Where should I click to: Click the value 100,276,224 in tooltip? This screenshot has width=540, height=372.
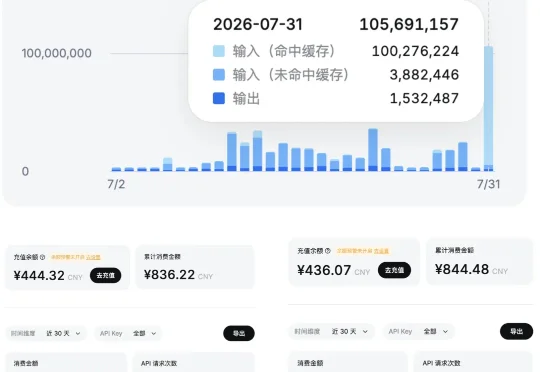click(415, 51)
